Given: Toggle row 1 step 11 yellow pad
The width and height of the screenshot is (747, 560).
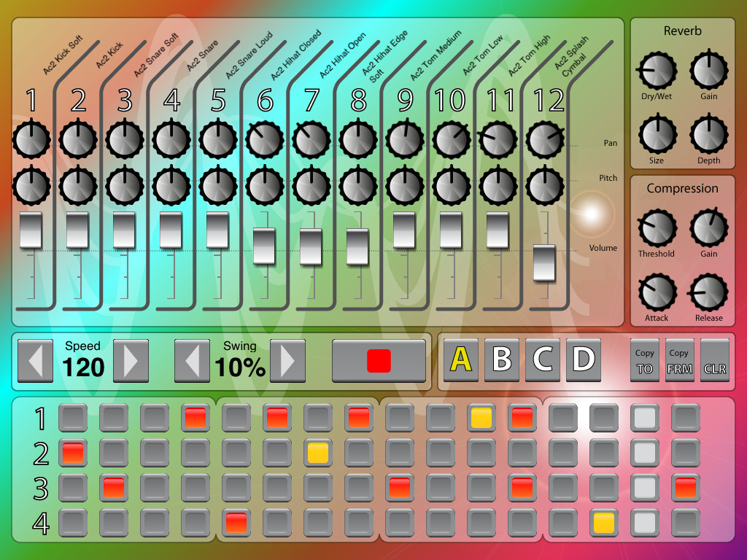Looking at the screenshot, I should coord(481,418).
